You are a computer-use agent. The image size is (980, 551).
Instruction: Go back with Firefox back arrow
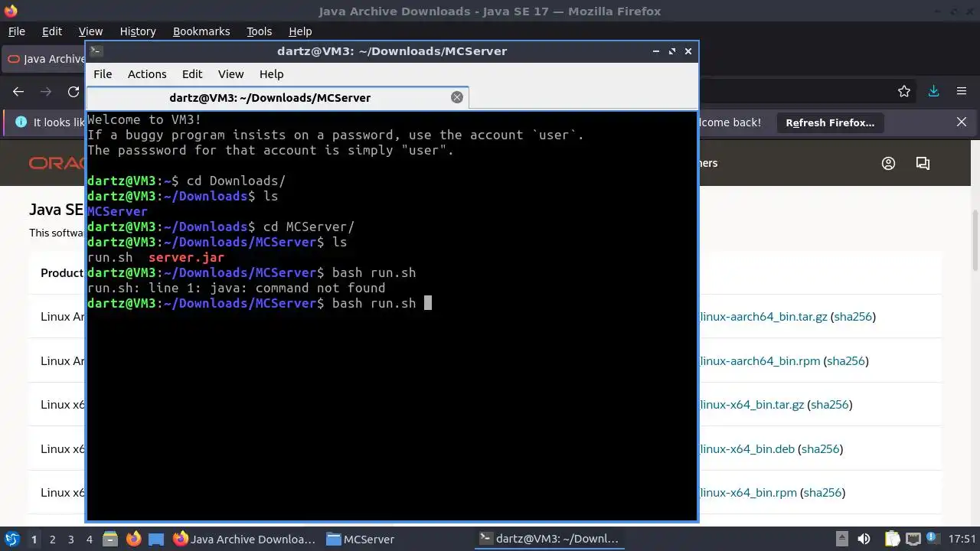coord(18,92)
